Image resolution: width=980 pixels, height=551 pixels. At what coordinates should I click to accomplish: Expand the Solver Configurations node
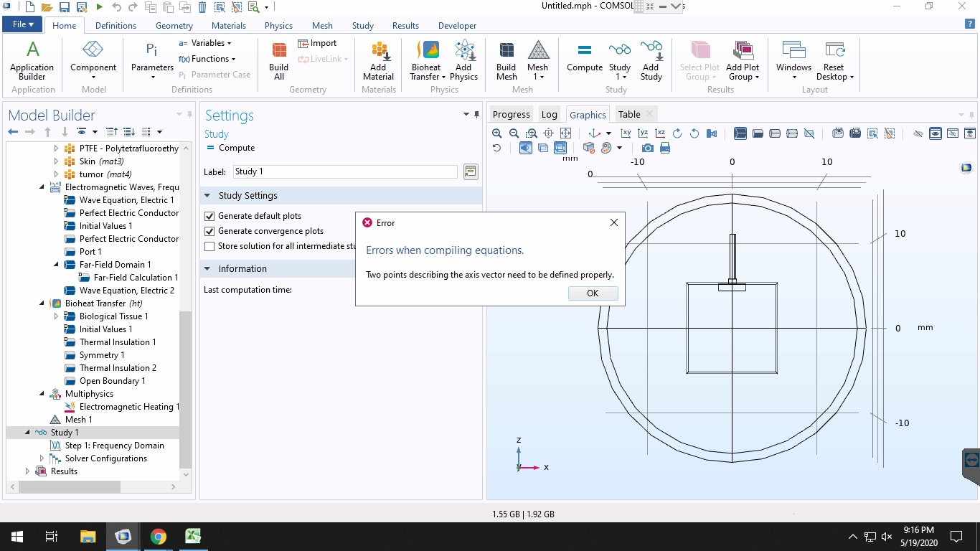pyautogui.click(x=42, y=458)
